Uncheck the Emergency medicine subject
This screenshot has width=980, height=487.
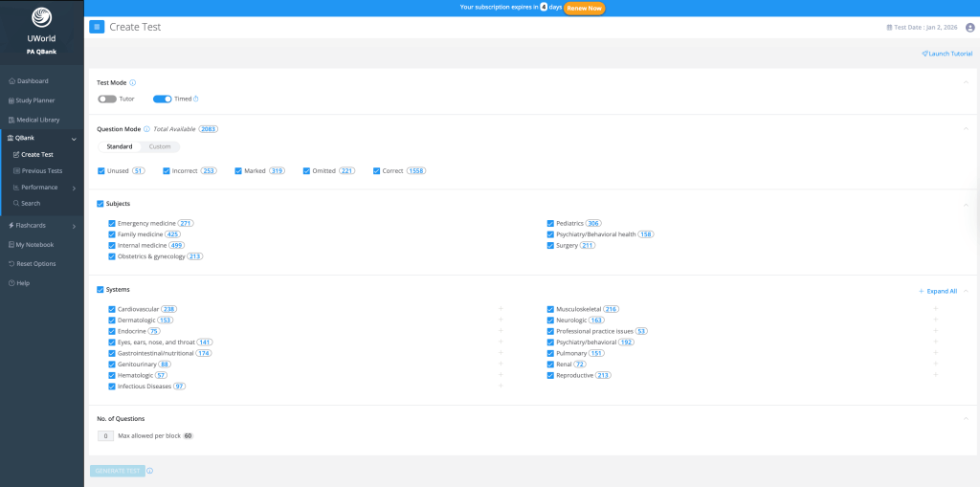[x=112, y=223]
